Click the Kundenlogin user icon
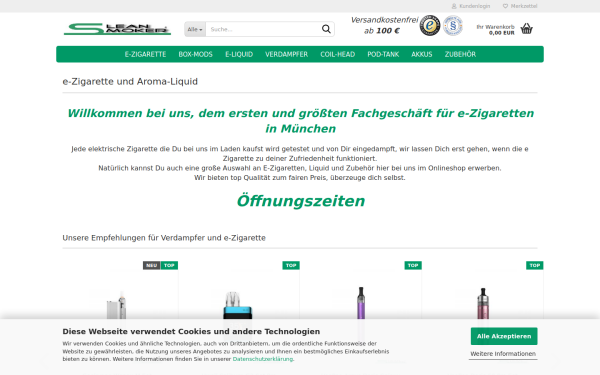The width and height of the screenshot is (600, 375). [x=454, y=6]
